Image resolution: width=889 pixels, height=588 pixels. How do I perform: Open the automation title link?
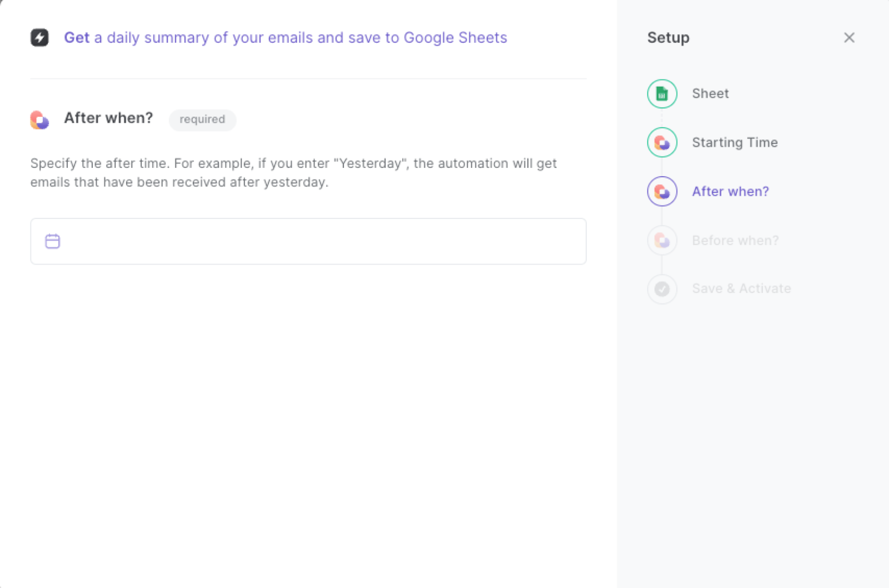click(x=286, y=38)
